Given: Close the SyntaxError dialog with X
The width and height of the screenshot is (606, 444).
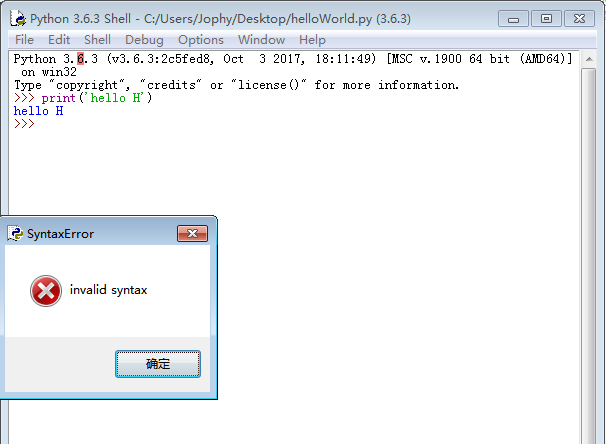Looking at the screenshot, I should point(192,233).
